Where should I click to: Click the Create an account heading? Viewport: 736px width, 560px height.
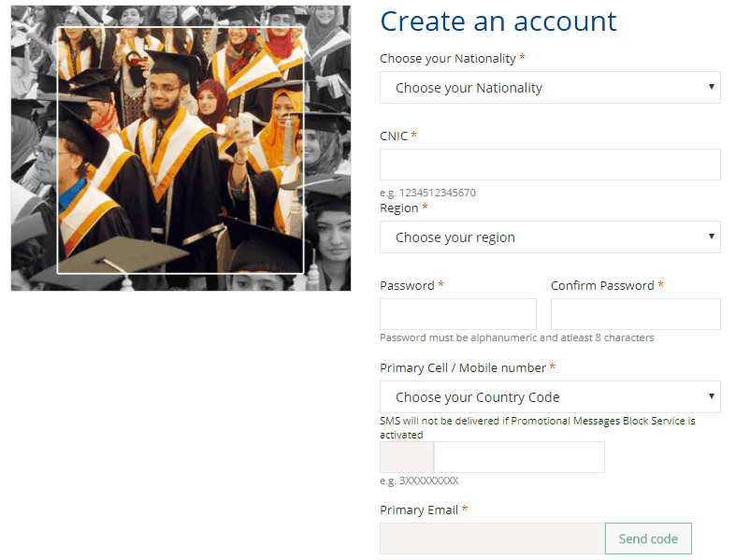coord(498,22)
